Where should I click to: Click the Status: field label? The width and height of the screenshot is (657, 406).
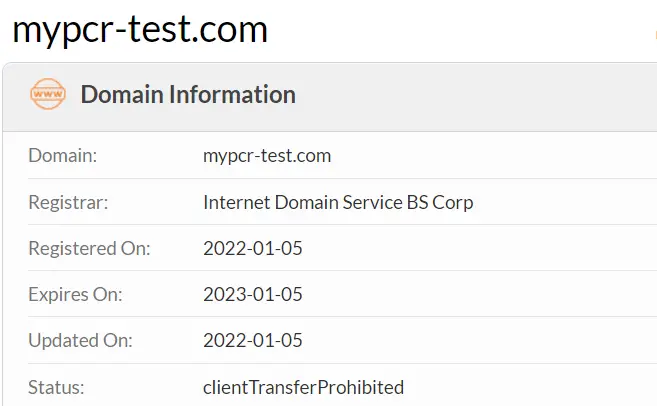[56, 387]
